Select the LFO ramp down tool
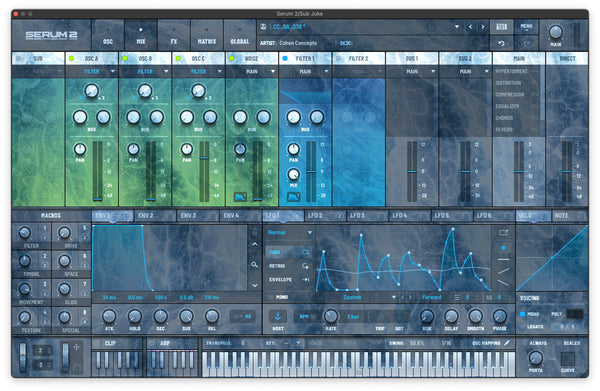This screenshot has height=391, width=600. (503, 283)
